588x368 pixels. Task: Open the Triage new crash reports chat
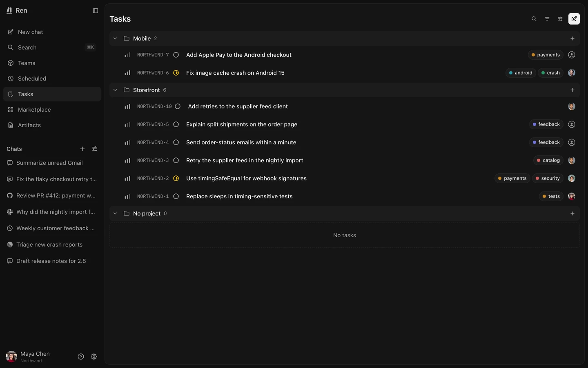click(x=52, y=245)
